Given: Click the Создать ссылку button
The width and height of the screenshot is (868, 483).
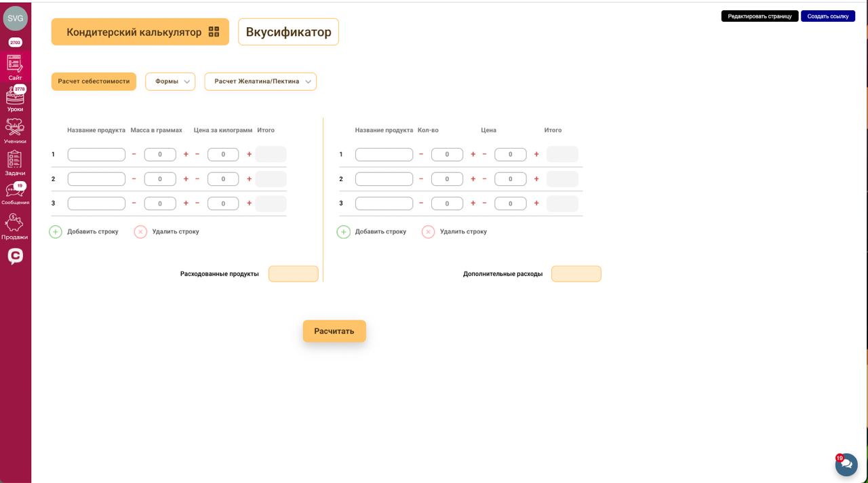Looking at the screenshot, I should [x=828, y=16].
